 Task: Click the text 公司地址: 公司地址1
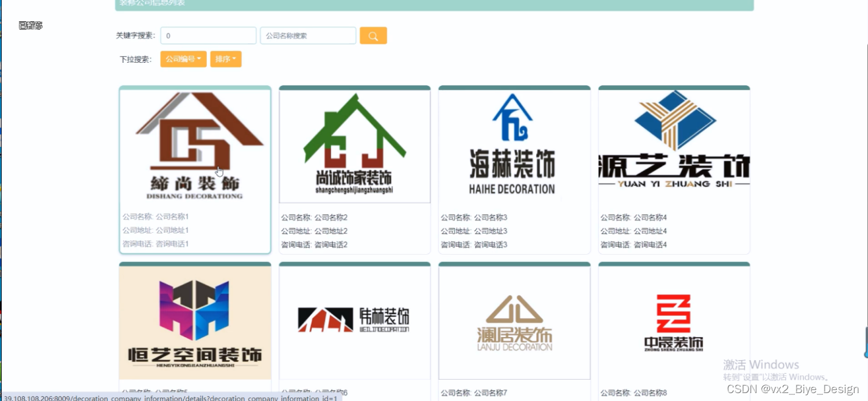[x=156, y=230]
